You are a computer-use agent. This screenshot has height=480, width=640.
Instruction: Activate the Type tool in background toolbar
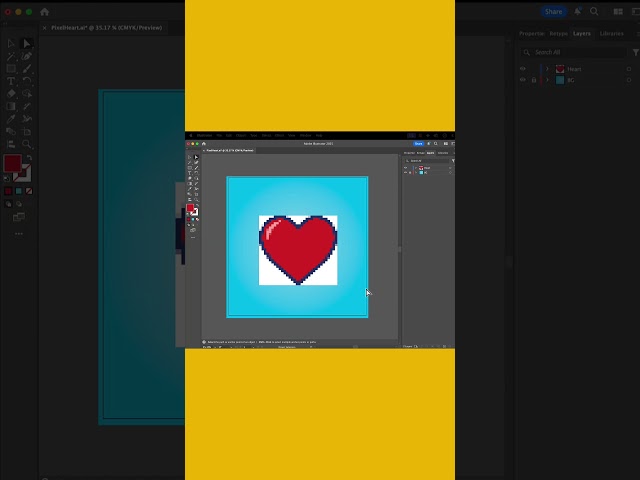11,81
